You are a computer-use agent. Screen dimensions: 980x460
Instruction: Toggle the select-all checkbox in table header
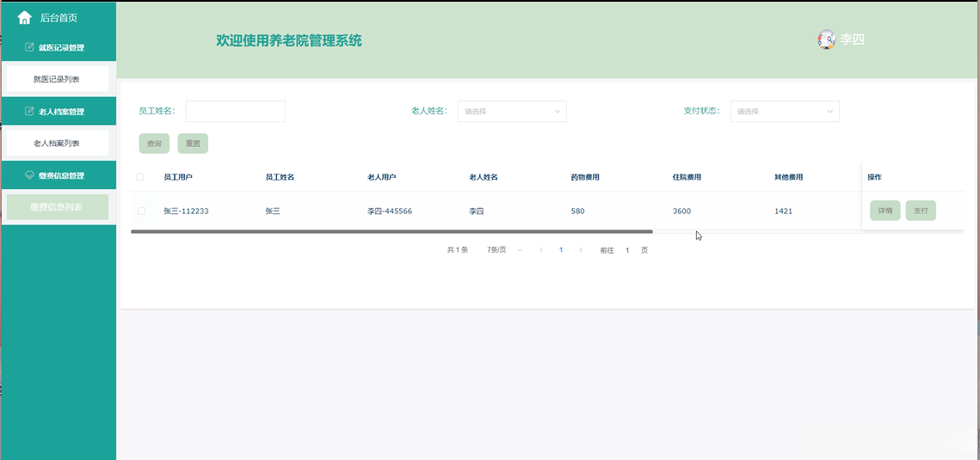[x=139, y=177]
